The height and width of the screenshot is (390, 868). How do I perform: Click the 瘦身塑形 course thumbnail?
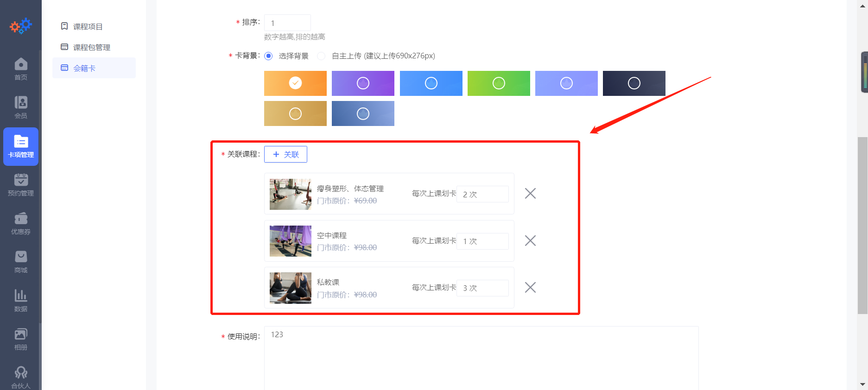(291, 194)
